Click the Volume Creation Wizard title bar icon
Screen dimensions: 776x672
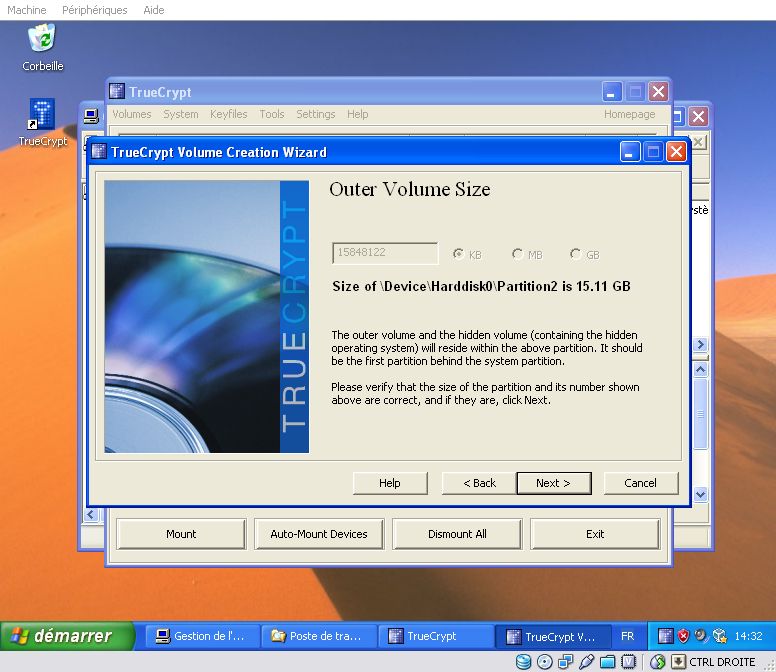coord(99,151)
